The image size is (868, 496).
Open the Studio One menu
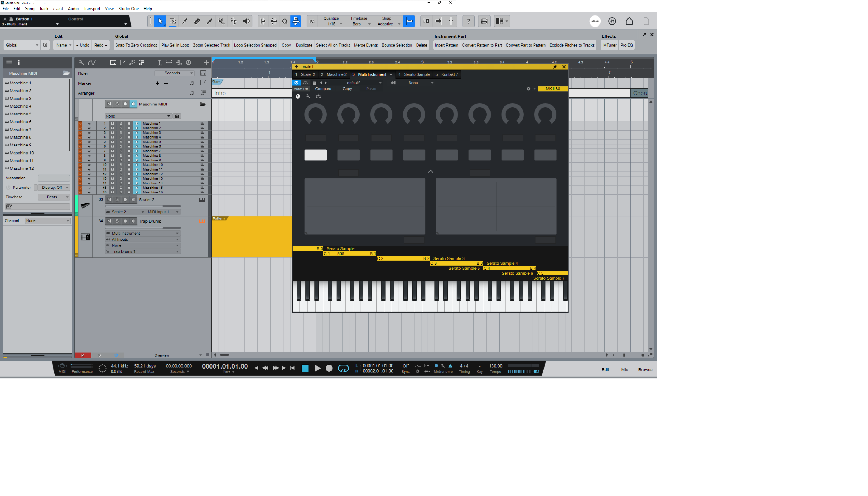(x=129, y=9)
